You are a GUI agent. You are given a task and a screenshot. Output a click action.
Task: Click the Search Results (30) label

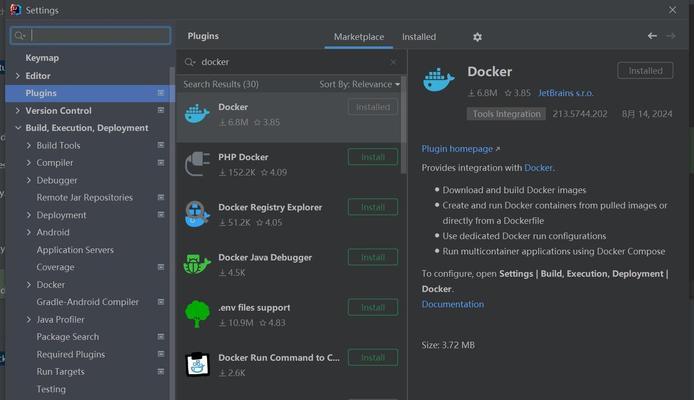tap(221, 84)
